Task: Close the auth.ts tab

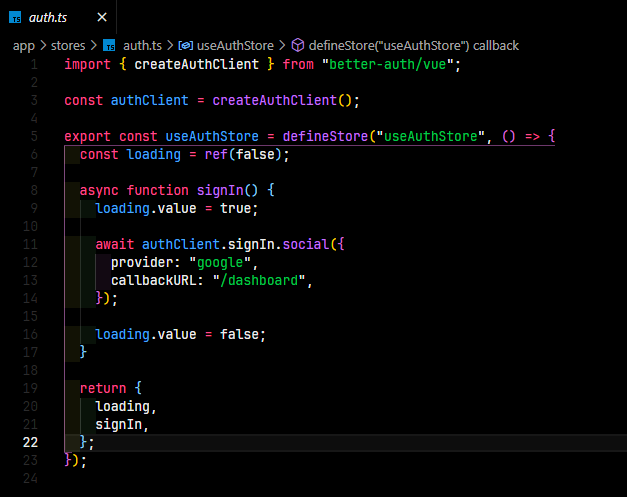Action: click(102, 17)
